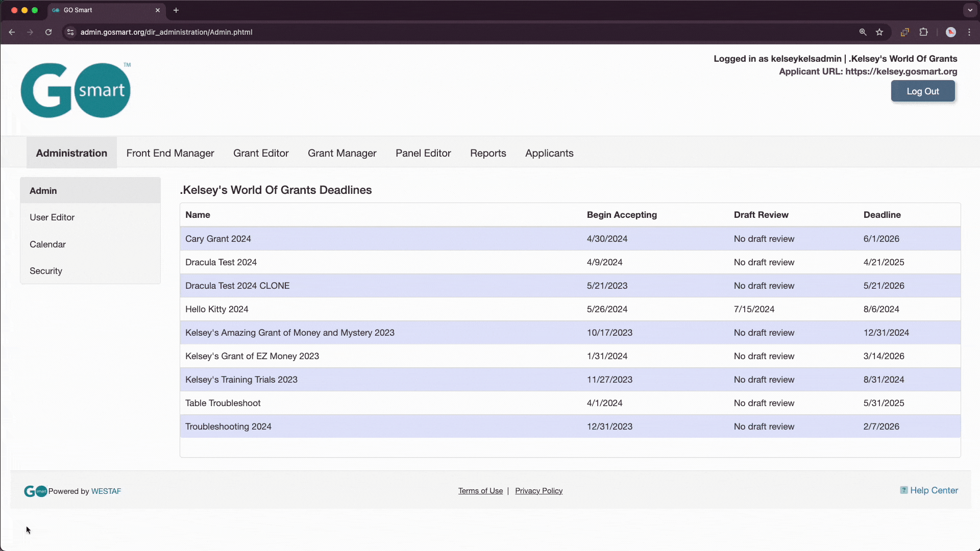The image size is (980, 551).
Task: Click the Calendar sidebar item
Action: point(47,243)
